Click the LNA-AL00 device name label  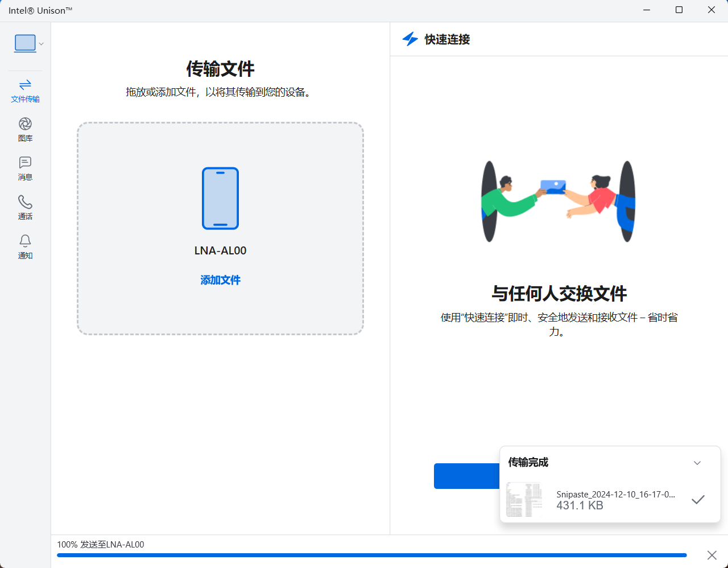point(221,250)
